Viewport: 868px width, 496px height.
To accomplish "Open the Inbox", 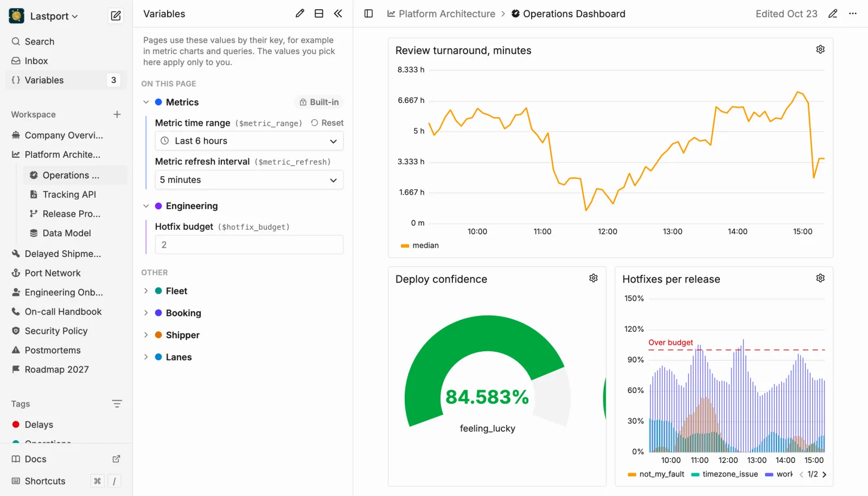I will (x=66, y=61).
